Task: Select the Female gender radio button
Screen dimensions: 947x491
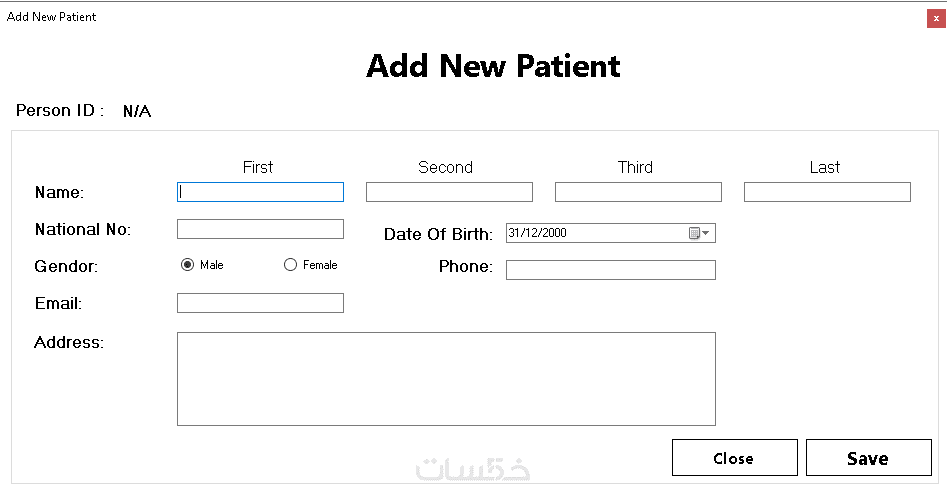Action: point(291,265)
